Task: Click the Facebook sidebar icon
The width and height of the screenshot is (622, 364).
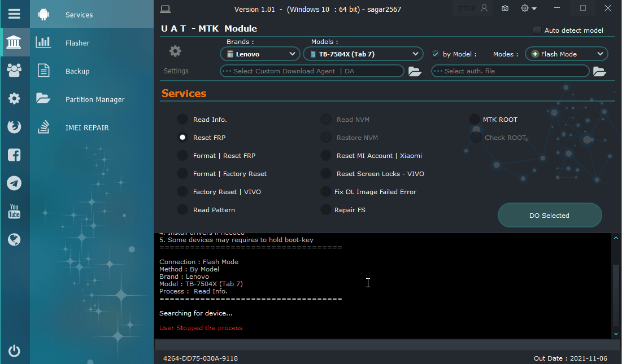Action: point(14,155)
